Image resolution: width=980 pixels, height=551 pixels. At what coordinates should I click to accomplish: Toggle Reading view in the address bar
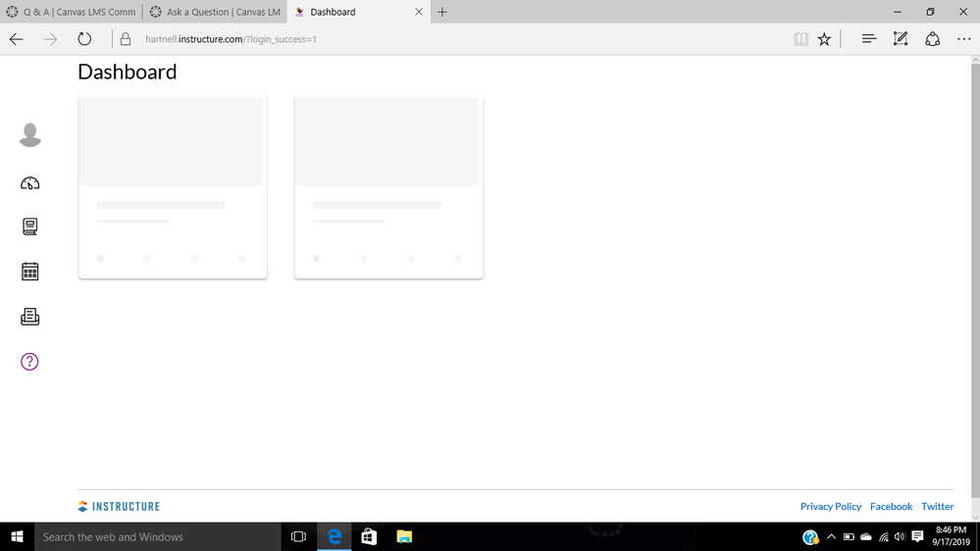(x=800, y=39)
